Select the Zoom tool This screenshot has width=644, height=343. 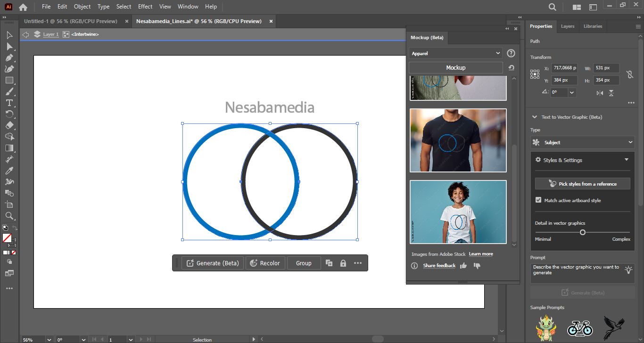coord(9,216)
